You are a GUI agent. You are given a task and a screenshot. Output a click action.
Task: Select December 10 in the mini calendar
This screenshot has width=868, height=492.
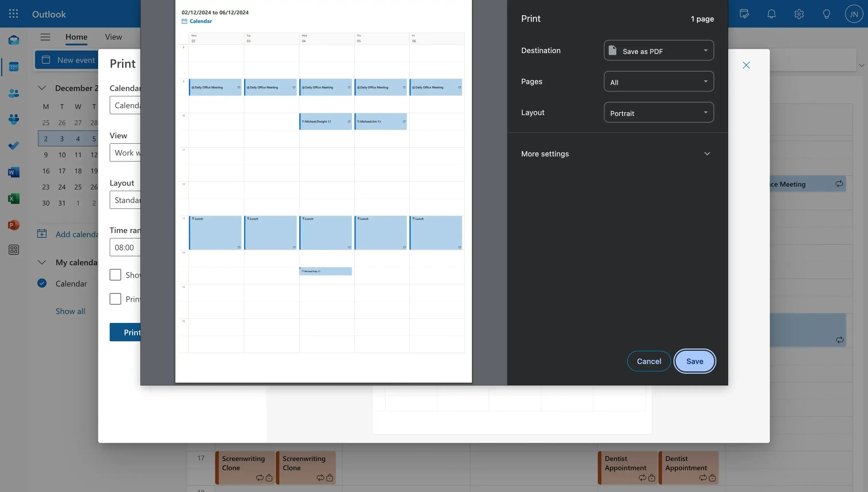(62, 155)
